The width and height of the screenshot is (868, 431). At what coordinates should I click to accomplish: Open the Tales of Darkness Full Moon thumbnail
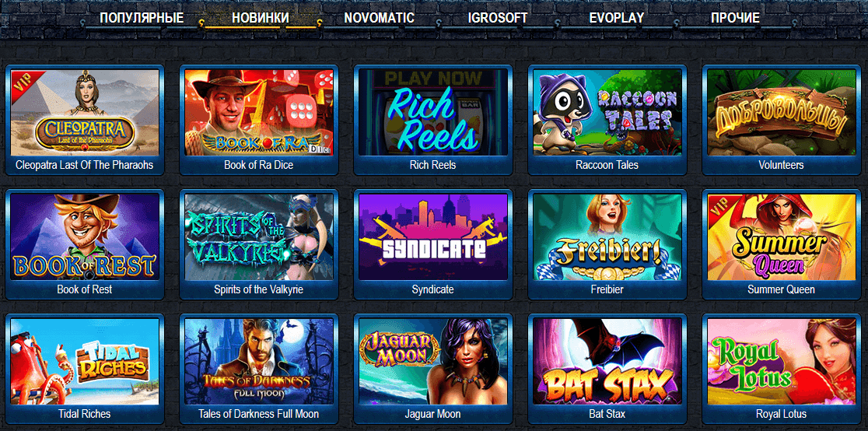259,361
